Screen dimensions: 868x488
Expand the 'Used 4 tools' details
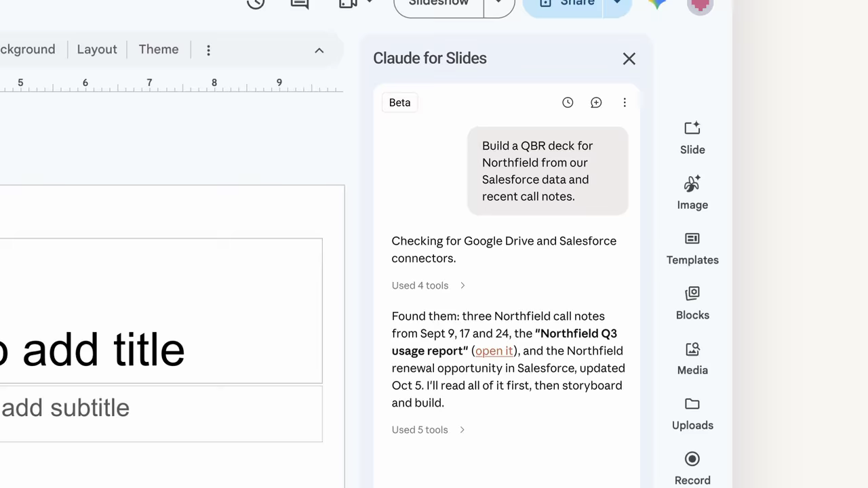pyautogui.click(x=429, y=285)
